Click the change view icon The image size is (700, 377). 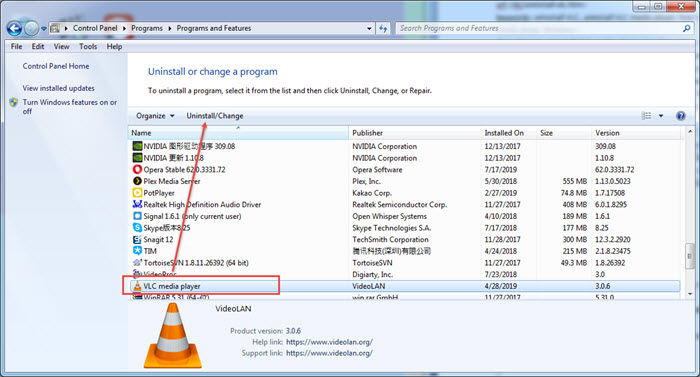[646, 116]
